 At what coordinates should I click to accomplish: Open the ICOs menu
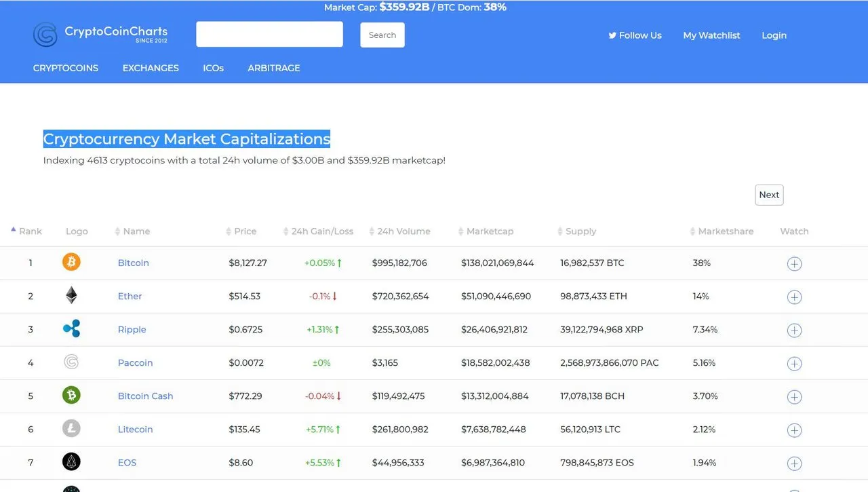(213, 68)
